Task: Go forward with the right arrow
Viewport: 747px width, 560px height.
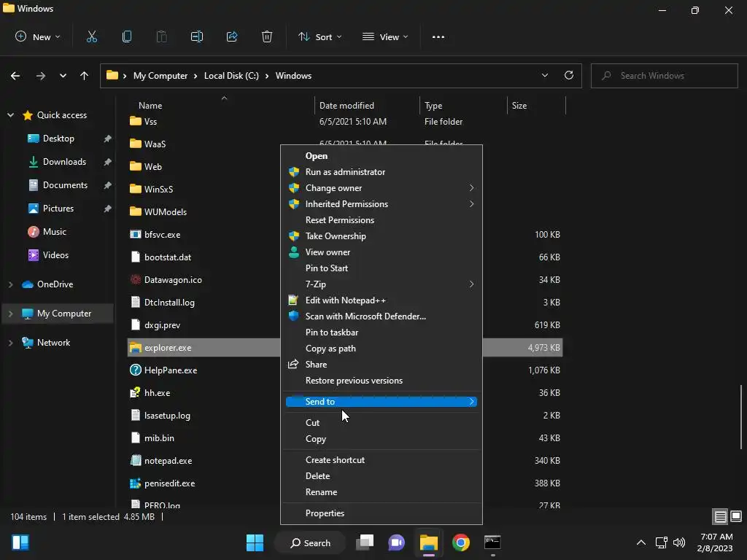Action: click(x=41, y=76)
